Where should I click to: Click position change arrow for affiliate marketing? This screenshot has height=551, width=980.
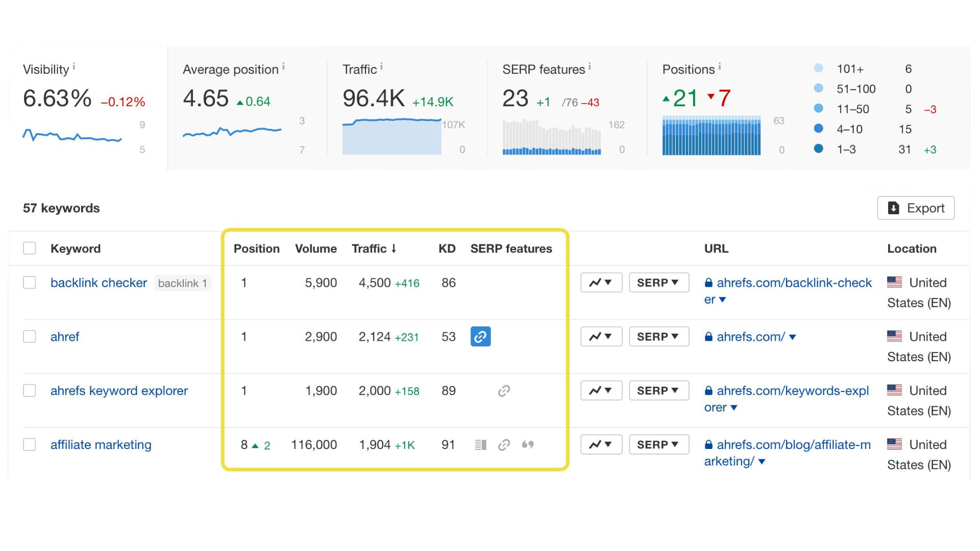click(x=255, y=445)
